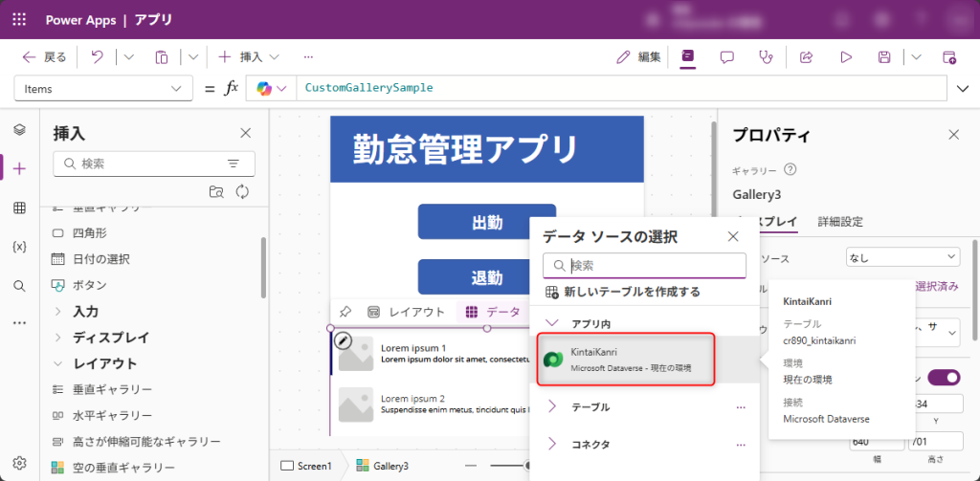Click the gallery edit pencil icon
This screenshot has width=980, height=481.
(344, 340)
